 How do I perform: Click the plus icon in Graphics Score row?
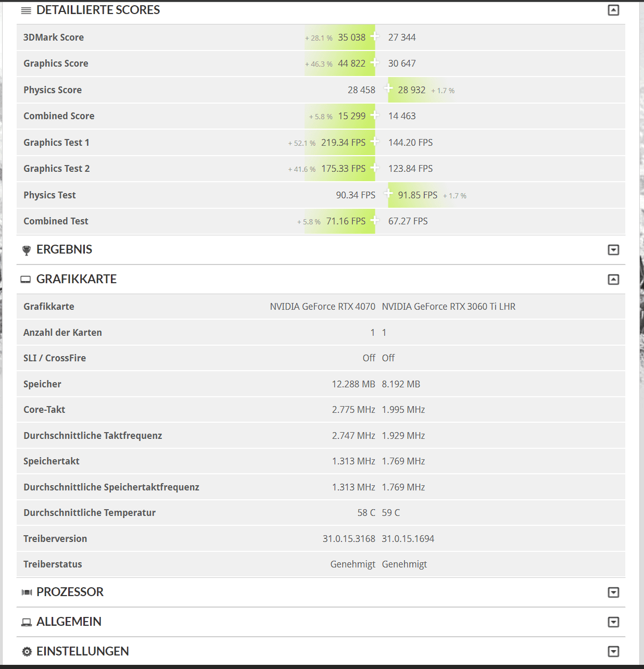tap(375, 62)
